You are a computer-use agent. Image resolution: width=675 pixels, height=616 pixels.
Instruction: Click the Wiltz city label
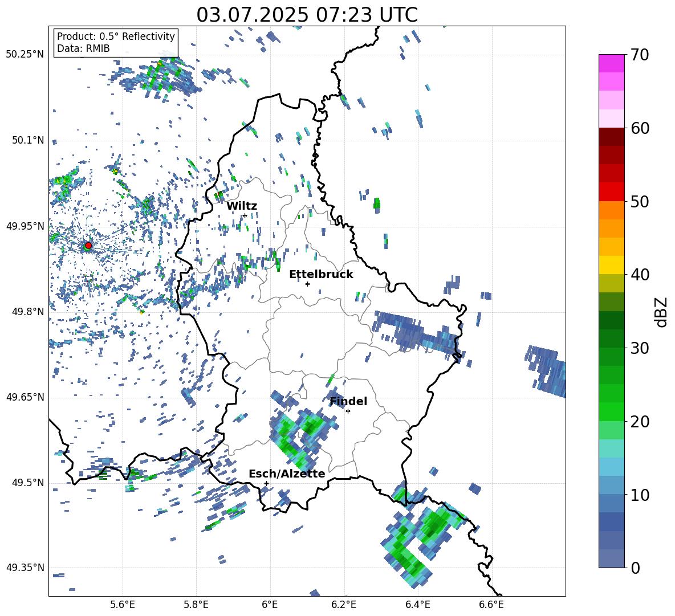click(x=242, y=206)
